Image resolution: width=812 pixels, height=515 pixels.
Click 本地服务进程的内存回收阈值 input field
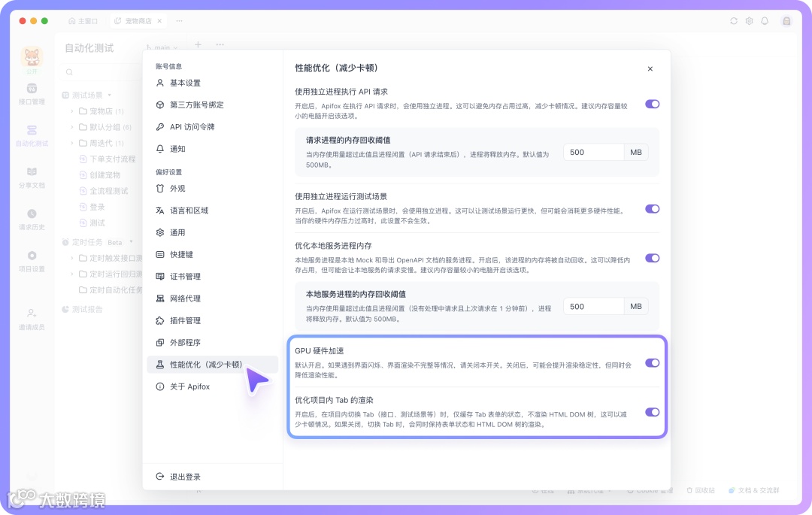(x=593, y=307)
